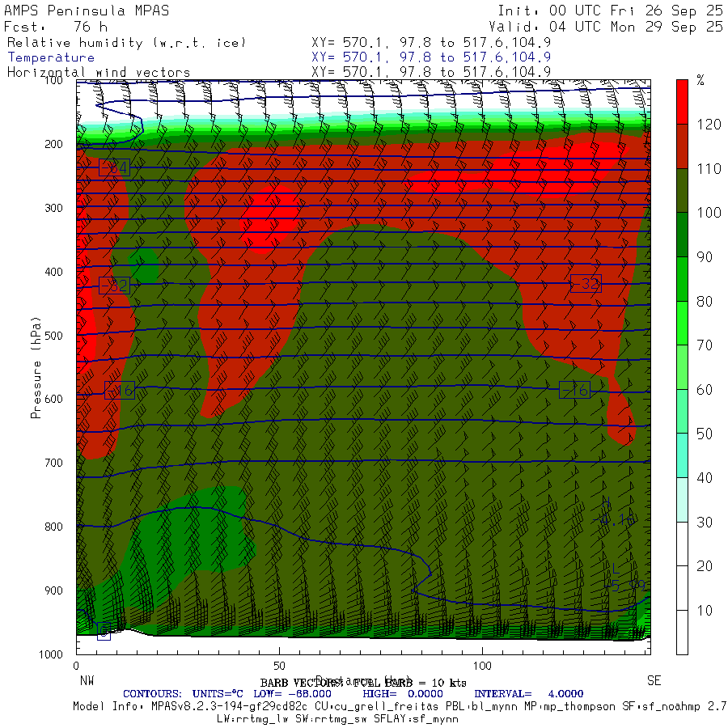Click the 400 tick on the pressure axis
Screen dimensions: 728x728
pyautogui.click(x=54, y=272)
